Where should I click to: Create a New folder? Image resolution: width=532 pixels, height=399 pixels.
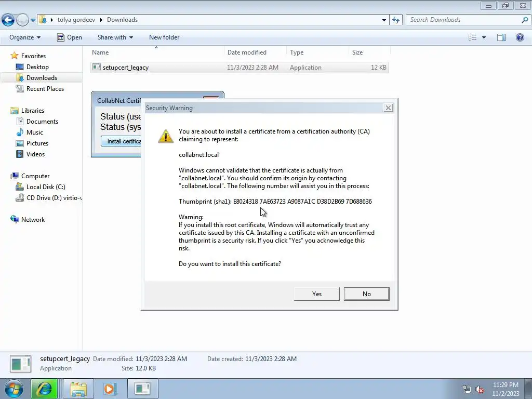(164, 37)
